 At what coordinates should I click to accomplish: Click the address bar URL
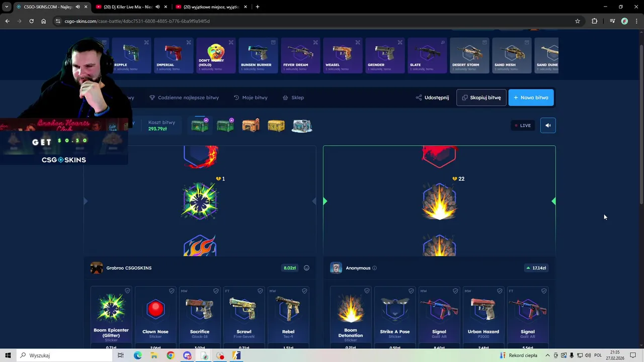click(x=137, y=21)
